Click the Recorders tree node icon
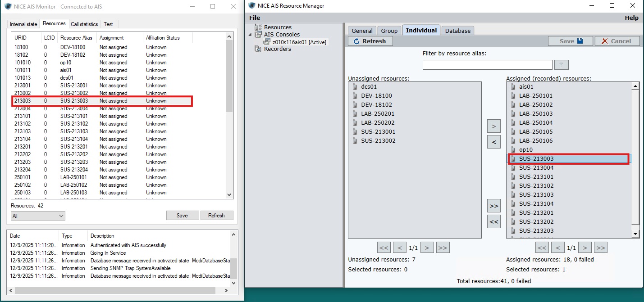Image resolution: width=644 pixels, height=302 pixels. (x=258, y=49)
